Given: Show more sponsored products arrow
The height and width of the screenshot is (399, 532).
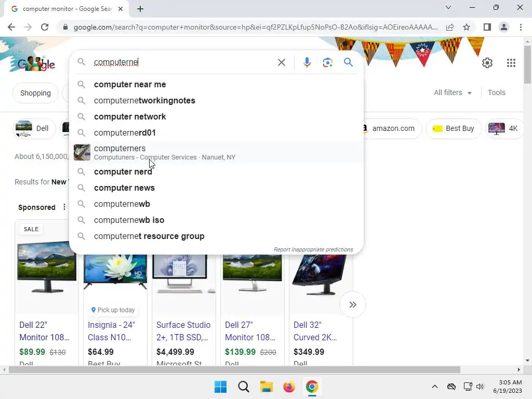Looking at the screenshot, I should coord(353,304).
